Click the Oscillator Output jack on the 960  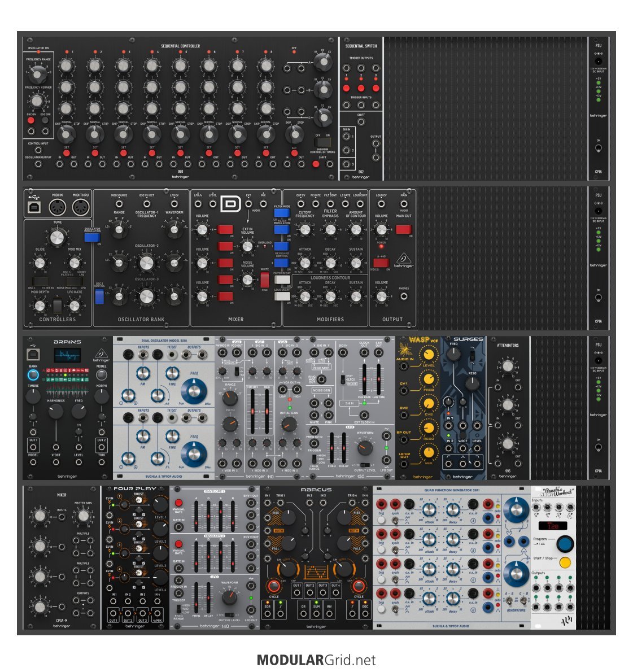[x=38, y=164]
